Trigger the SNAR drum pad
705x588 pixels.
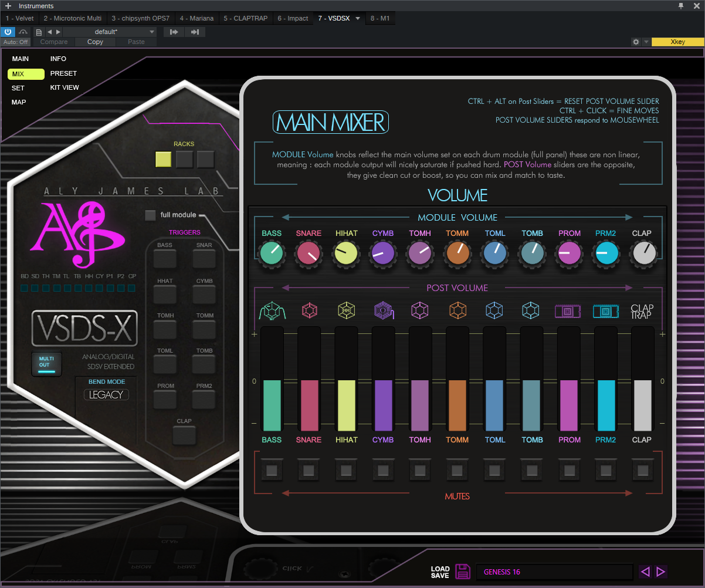pos(204,259)
